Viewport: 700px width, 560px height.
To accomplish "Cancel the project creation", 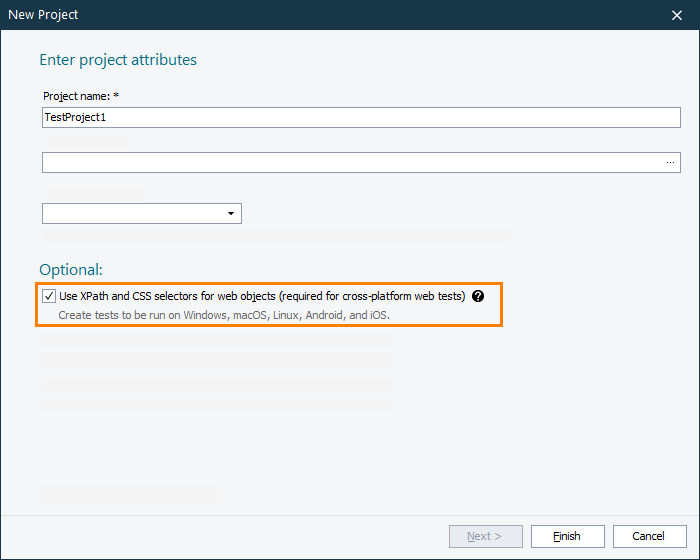I will 649,536.
